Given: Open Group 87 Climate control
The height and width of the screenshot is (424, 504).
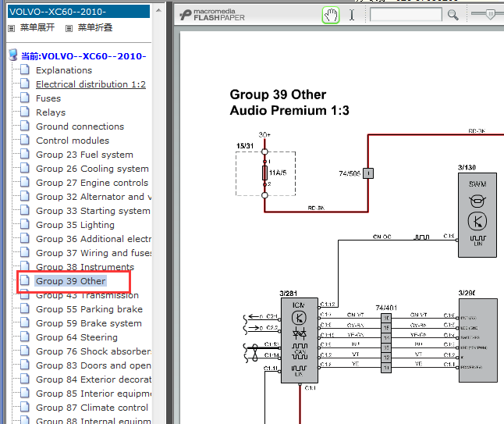Looking at the screenshot, I should click(92, 408).
